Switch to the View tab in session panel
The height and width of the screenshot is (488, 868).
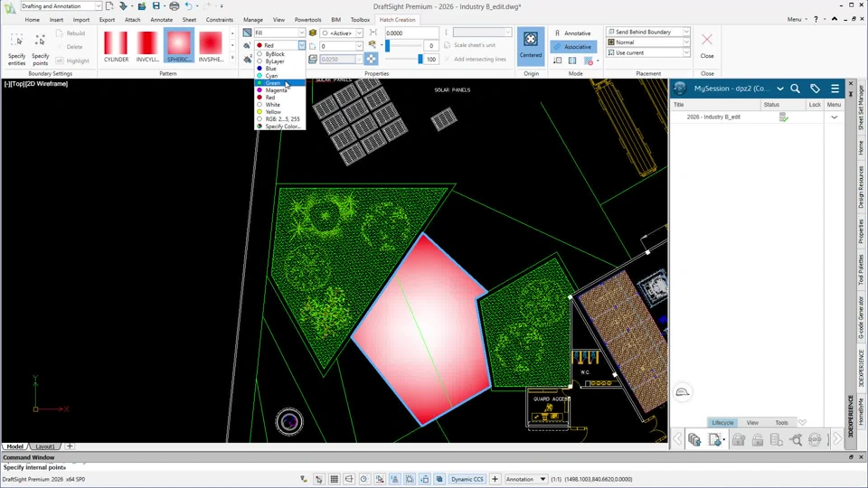coord(752,423)
